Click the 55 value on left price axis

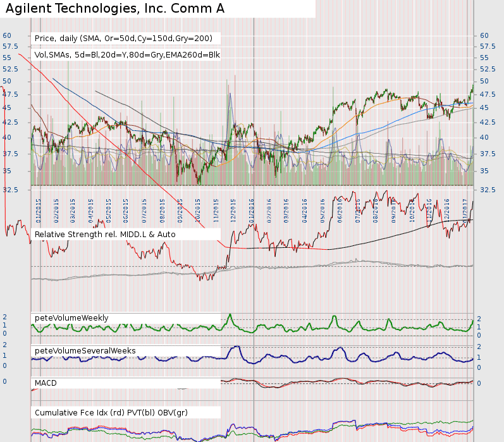7,58
